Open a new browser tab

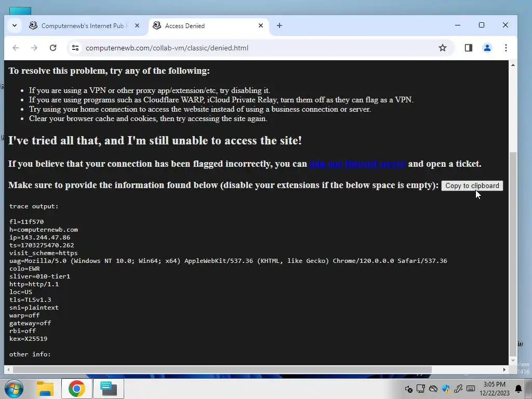(x=279, y=25)
